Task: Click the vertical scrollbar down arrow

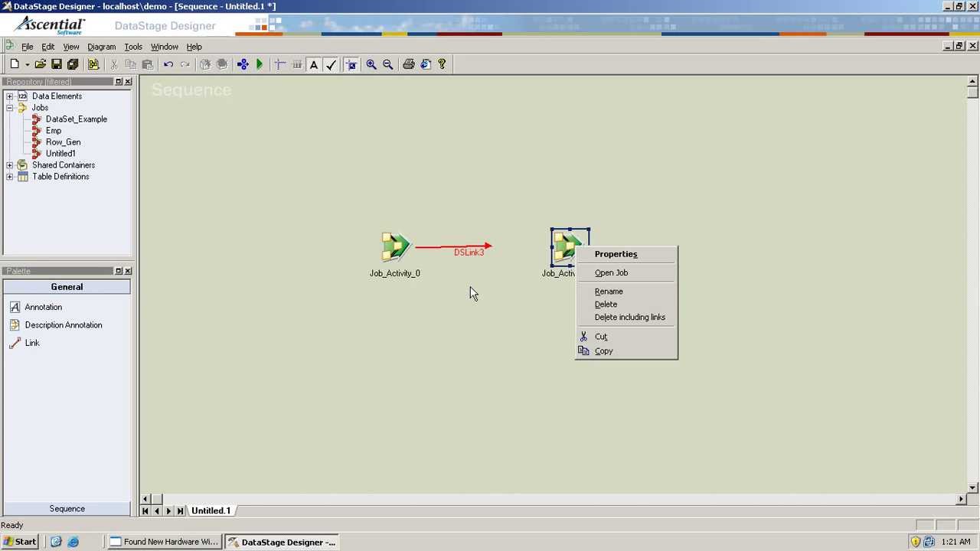Action: tap(972, 487)
